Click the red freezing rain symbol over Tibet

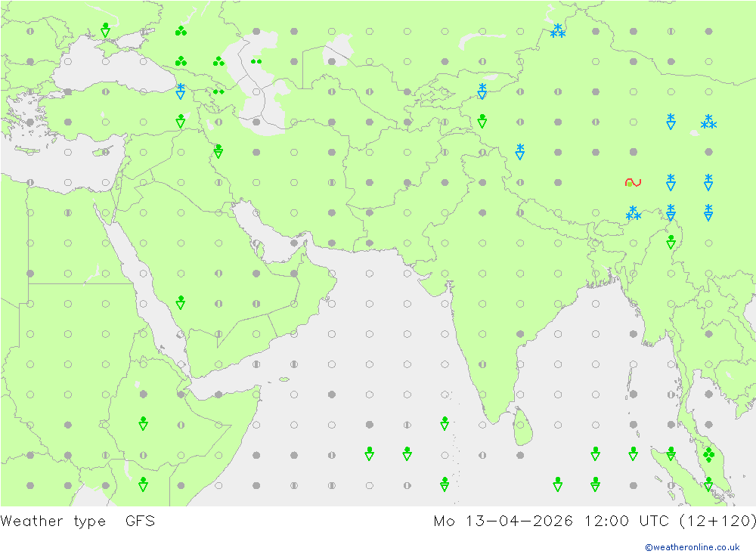(633, 182)
